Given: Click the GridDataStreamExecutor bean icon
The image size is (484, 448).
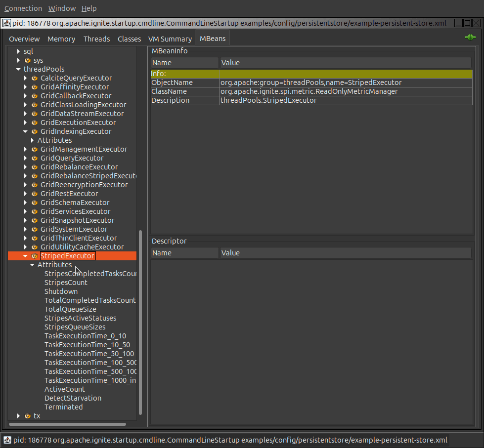Looking at the screenshot, I should click(35, 114).
